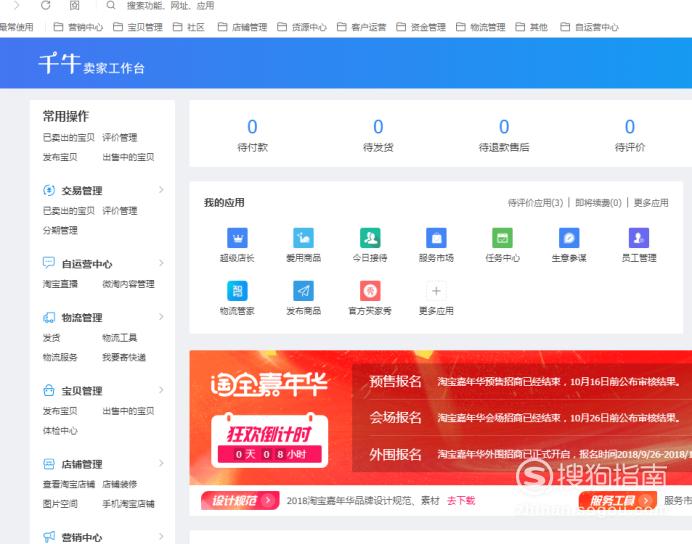Open the 今日接待 app icon

pyautogui.click(x=370, y=238)
